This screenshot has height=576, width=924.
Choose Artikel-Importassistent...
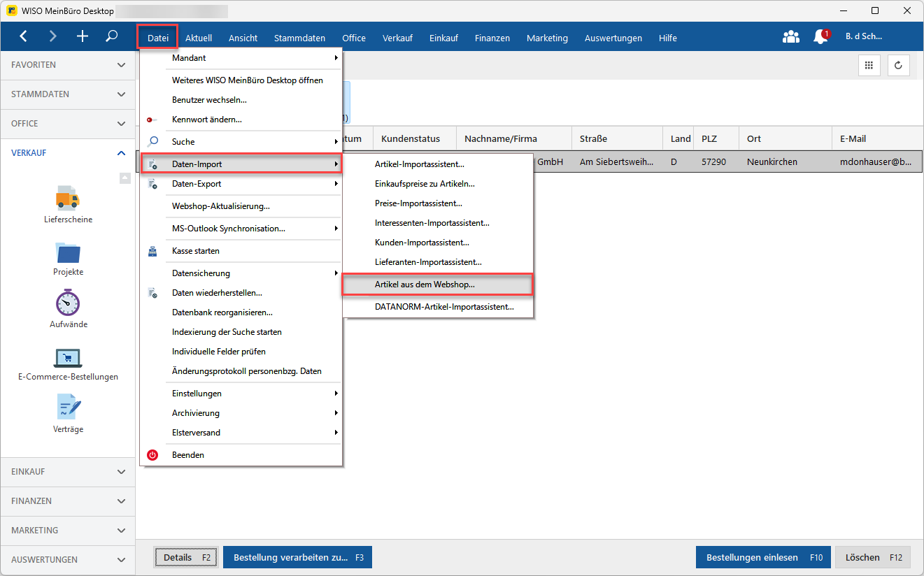437,164
